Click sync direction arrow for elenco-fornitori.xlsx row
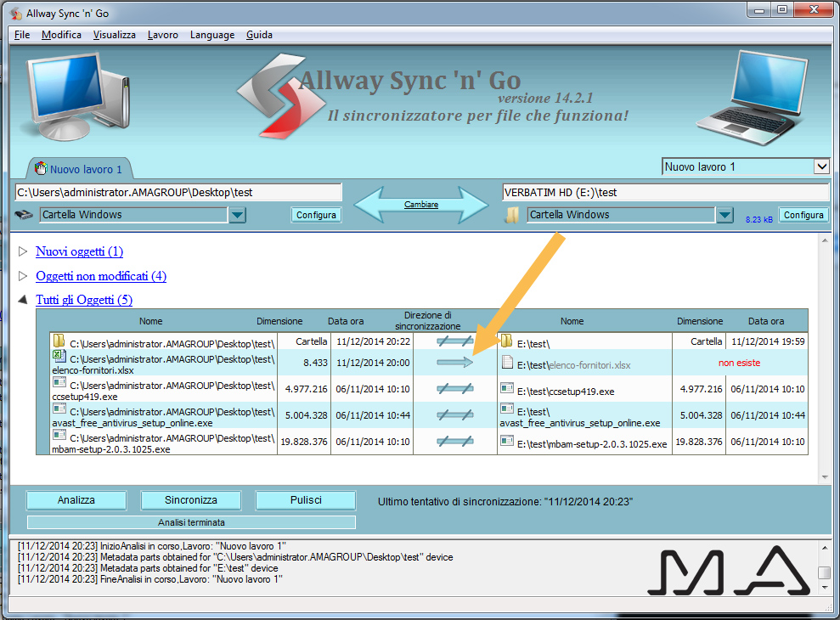This screenshot has width=840, height=620. point(454,363)
